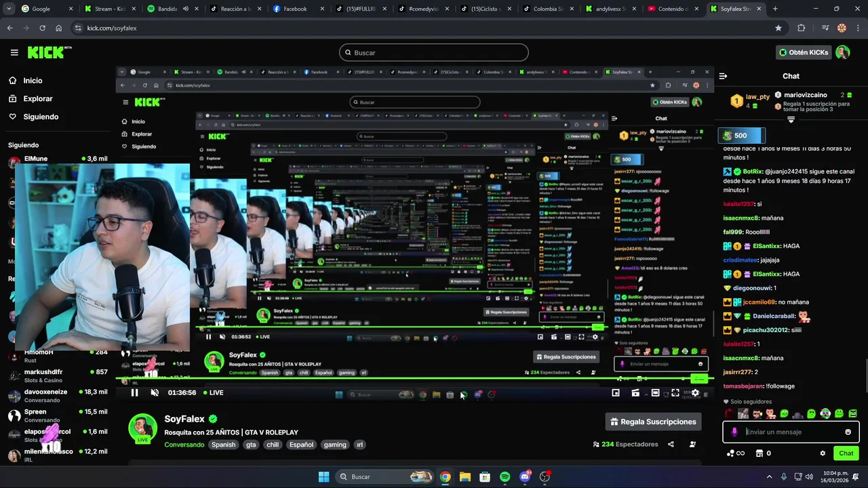Click the KICK logo

[x=50, y=52]
